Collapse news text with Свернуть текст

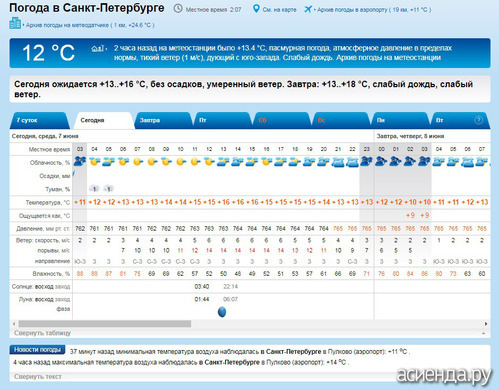click(38, 377)
